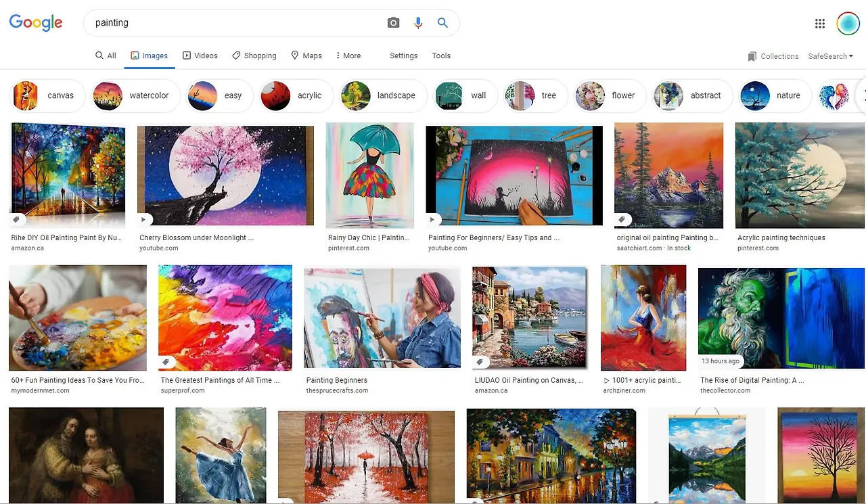Click the youtube.com source under Cherry Blossom
This screenshot has height=504, width=866.
[x=159, y=248]
